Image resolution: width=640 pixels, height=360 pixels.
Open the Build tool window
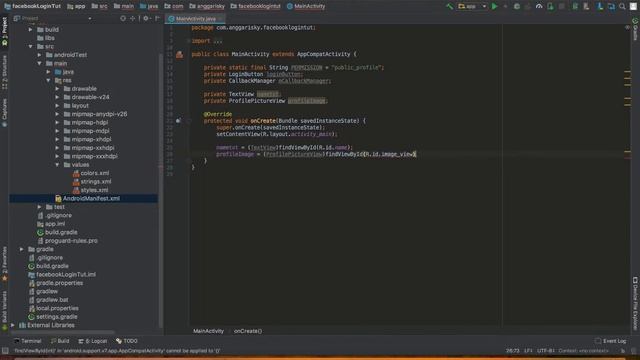60,341
